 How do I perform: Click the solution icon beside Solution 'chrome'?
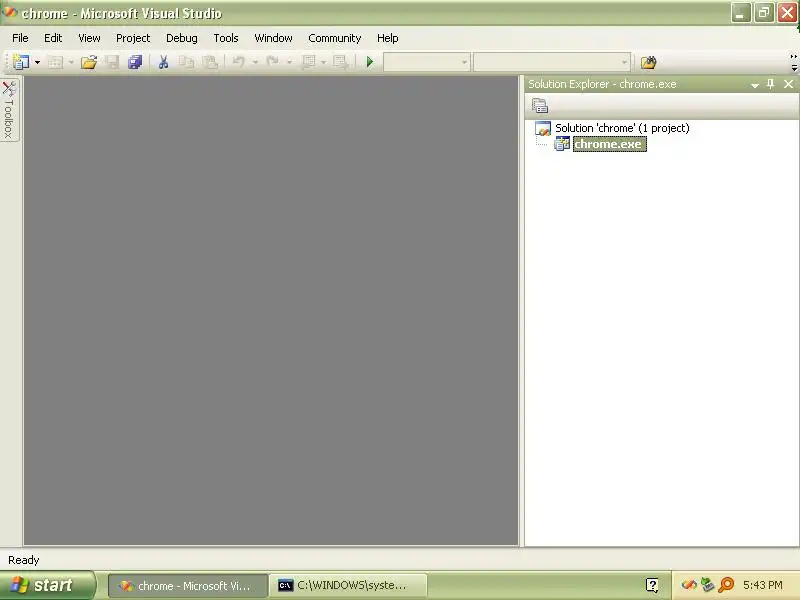(543, 128)
